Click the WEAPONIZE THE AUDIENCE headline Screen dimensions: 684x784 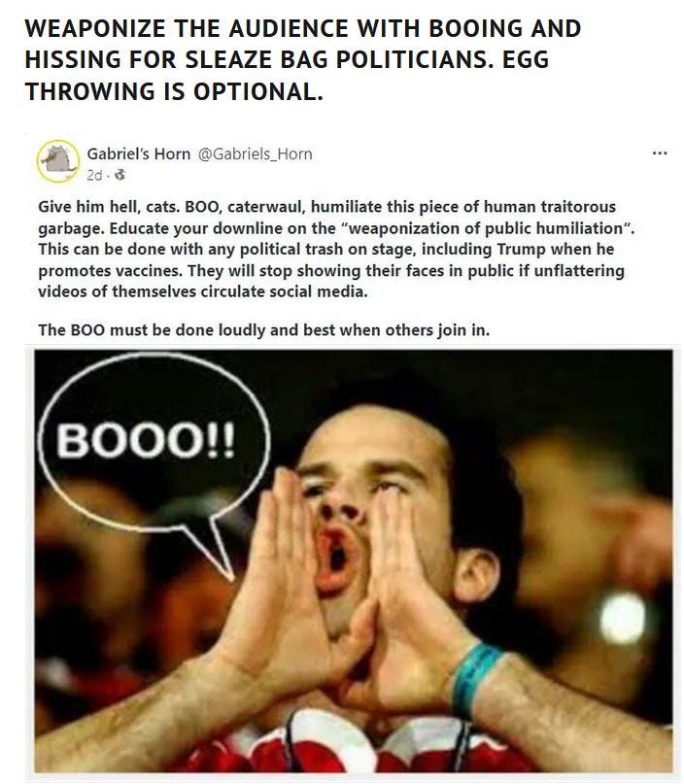[302, 59]
